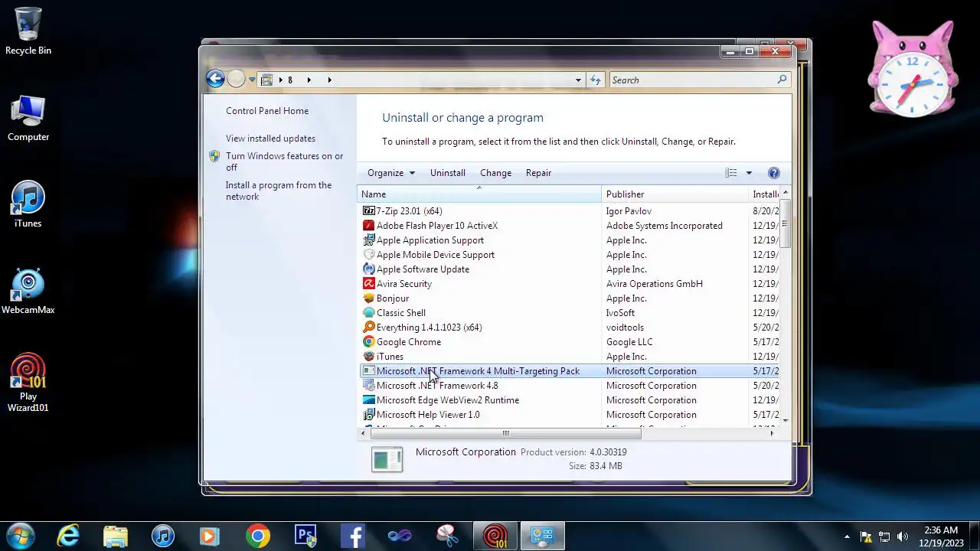980x551 pixels.
Task: Click the Back navigation arrow
Action: coord(215,79)
